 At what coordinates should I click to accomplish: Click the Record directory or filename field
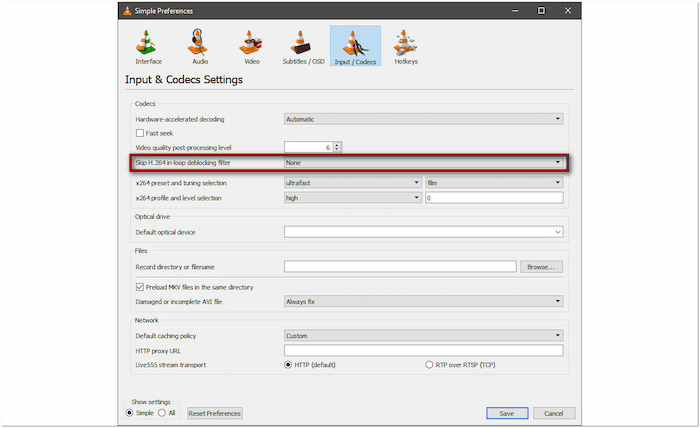tap(400, 267)
